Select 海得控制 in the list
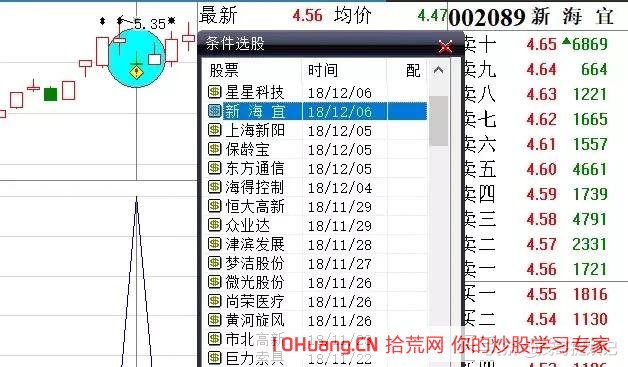 click(255, 187)
